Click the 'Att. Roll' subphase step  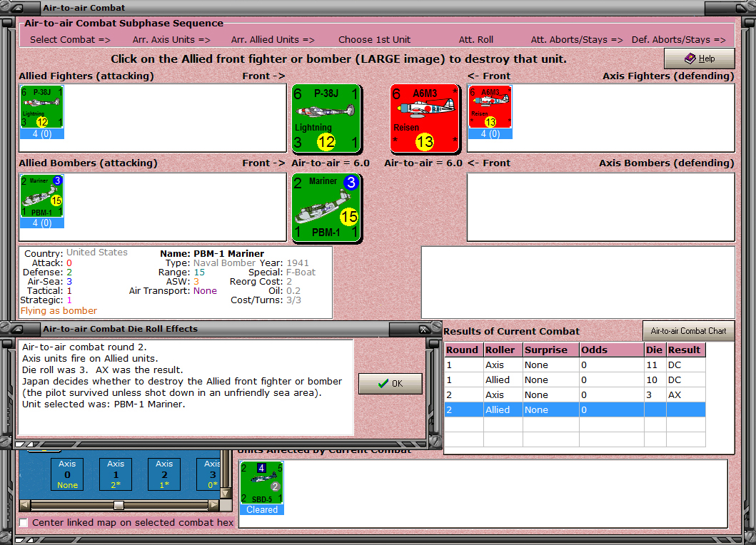[476, 39]
